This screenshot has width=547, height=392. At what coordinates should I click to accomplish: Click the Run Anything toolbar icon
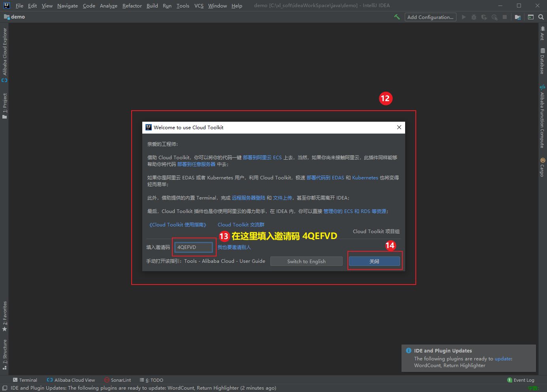(x=531, y=17)
